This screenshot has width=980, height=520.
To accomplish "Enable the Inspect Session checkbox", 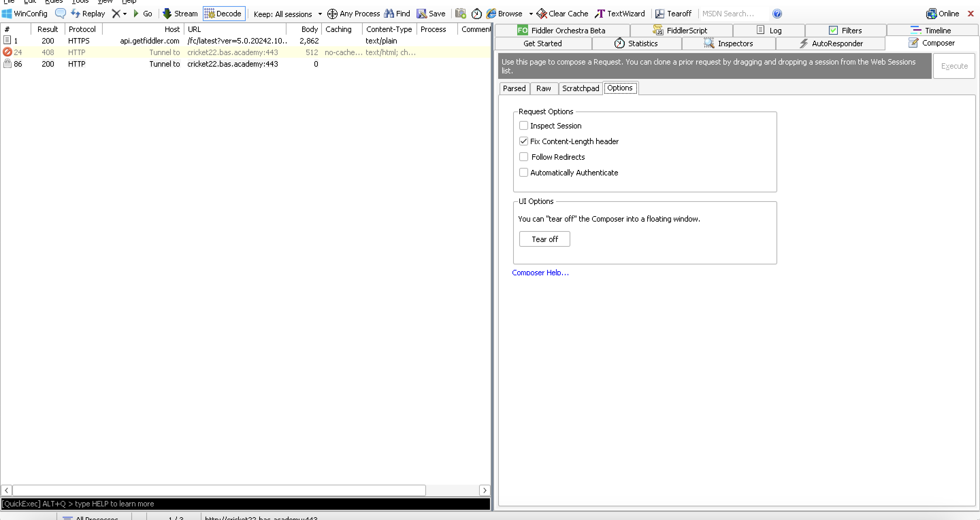I will 523,125.
